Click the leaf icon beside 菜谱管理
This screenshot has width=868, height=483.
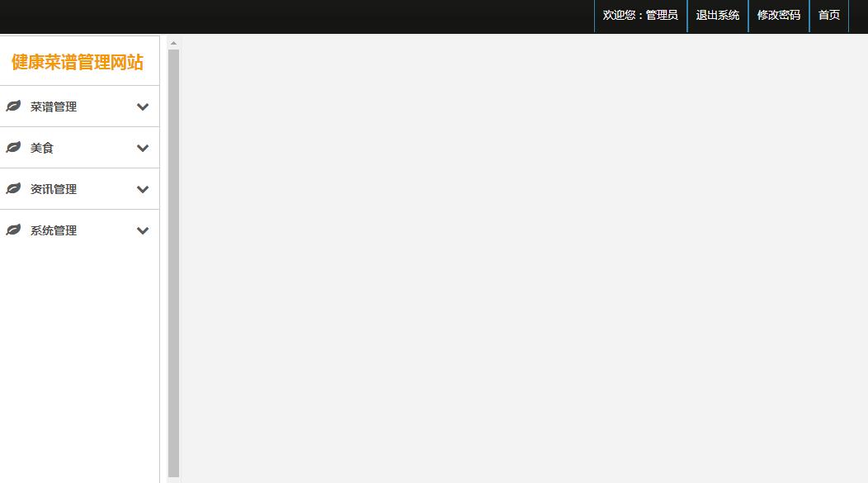tap(13, 106)
